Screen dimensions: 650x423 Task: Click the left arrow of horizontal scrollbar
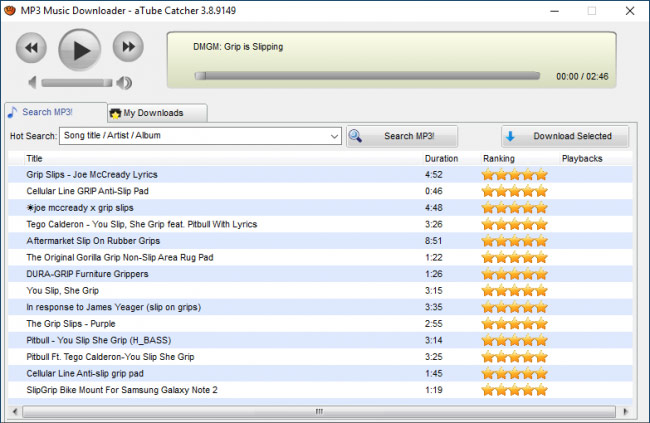pyautogui.click(x=15, y=411)
